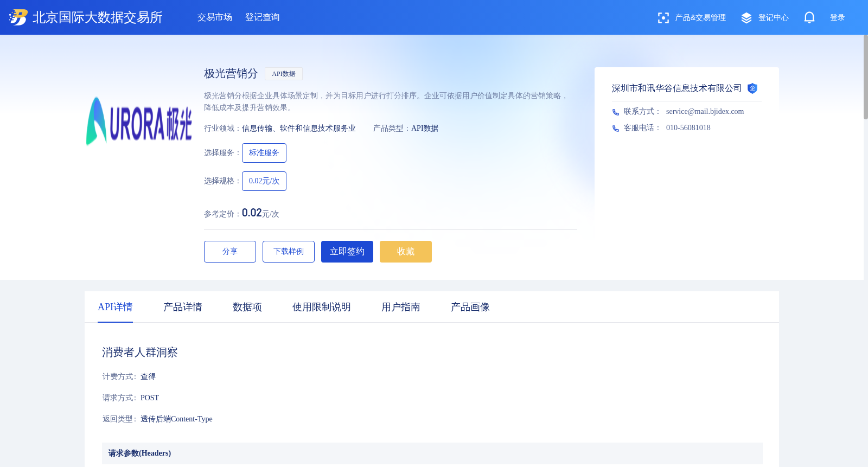Click the 下载样例 button
Viewport: 868px width, 467px height.
click(x=289, y=252)
